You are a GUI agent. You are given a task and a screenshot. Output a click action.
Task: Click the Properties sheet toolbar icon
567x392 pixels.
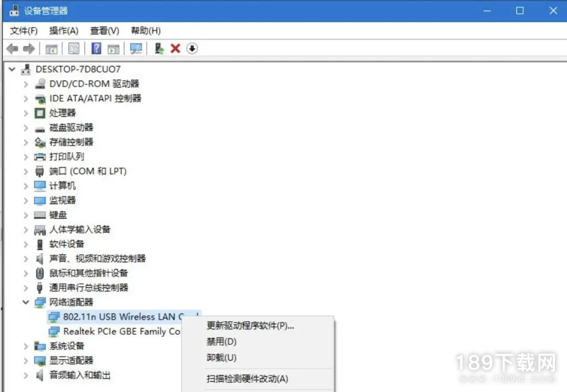[x=73, y=49]
